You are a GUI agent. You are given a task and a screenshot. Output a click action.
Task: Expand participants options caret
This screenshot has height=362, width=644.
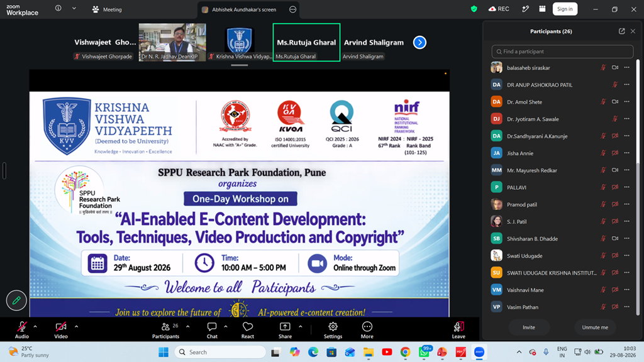click(187, 327)
